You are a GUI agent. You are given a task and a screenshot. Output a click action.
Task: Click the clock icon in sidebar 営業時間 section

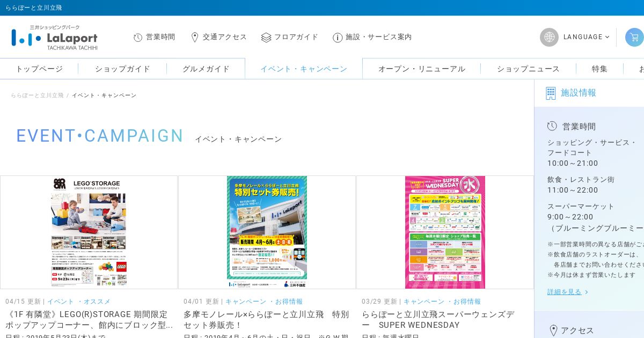click(x=552, y=126)
